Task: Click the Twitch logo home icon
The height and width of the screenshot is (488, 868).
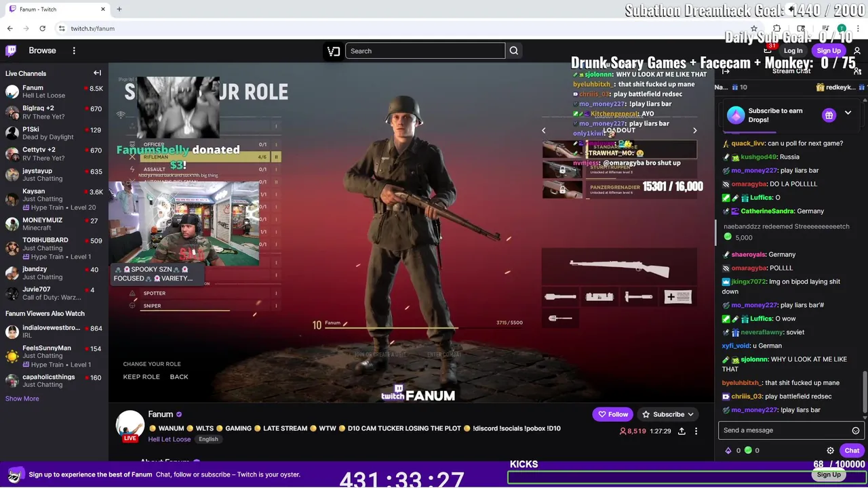Action: 11,50
